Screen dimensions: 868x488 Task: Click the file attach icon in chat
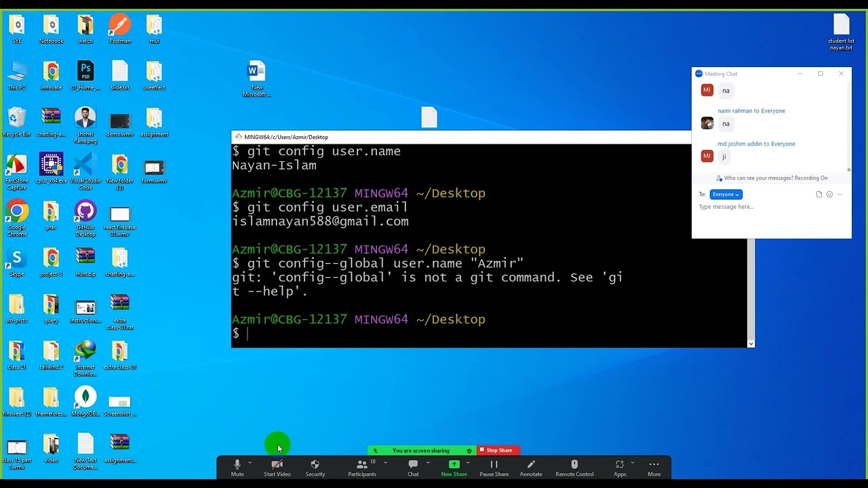click(x=819, y=195)
